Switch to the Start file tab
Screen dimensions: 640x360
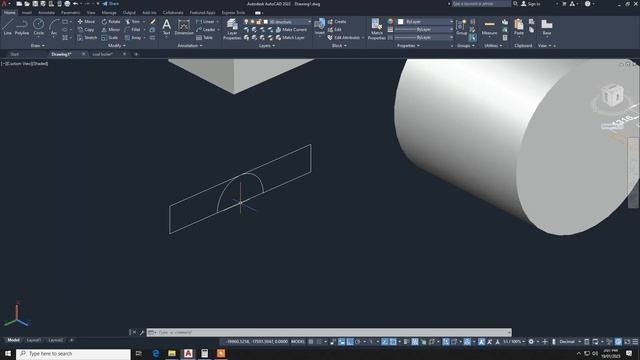tap(14, 54)
